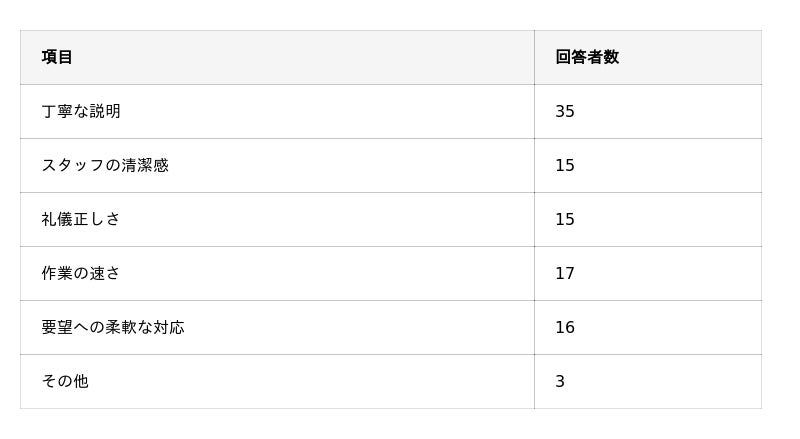Click the row line between 丁寧な説明 and スタッフの清潔感
Viewport: 800px width, 439px height.
[x=390, y=138]
